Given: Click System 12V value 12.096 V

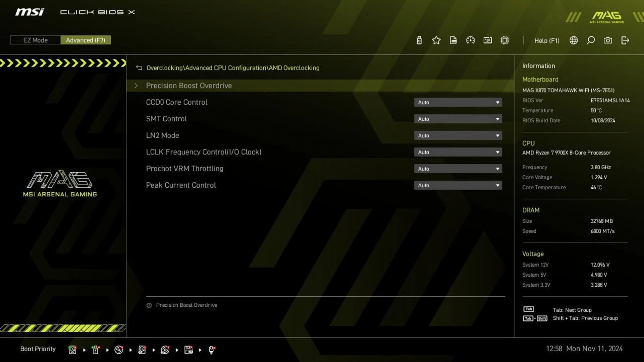Looking at the screenshot, I should [600, 265].
